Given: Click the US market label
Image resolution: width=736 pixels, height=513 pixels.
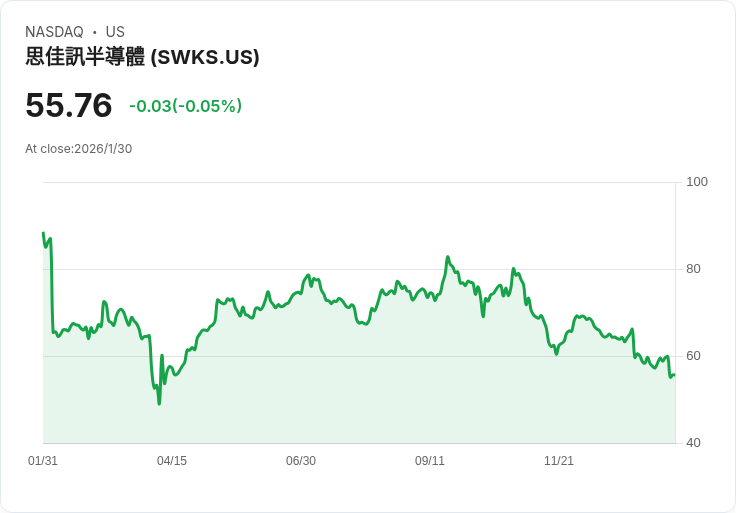Looking at the screenshot, I should point(115,32).
